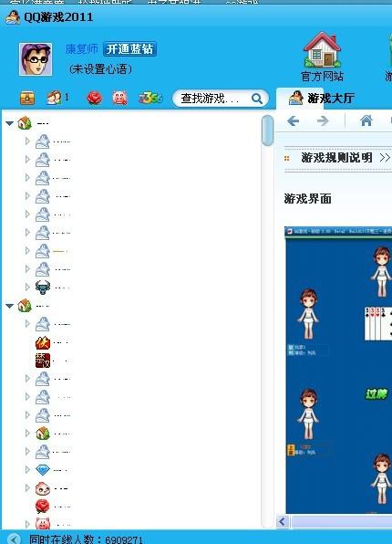
Task: Select the pink blob face item in the tree
Action: pyautogui.click(x=43, y=488)
